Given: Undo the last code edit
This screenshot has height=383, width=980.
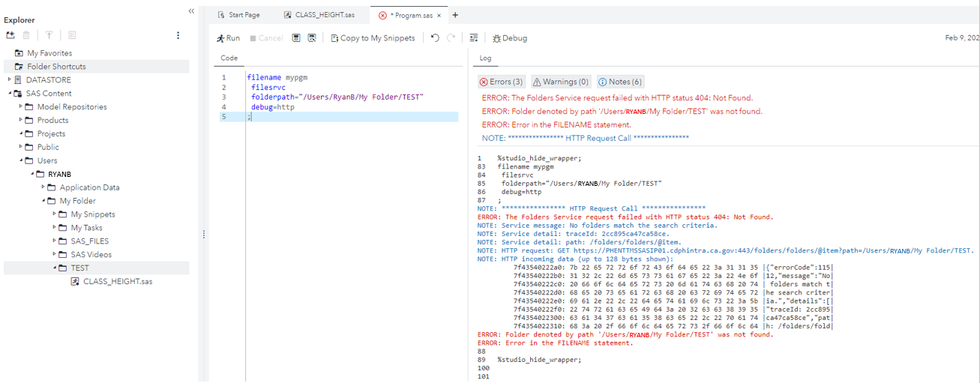Looking at the screenshot, I should click(x=435, y=38).
